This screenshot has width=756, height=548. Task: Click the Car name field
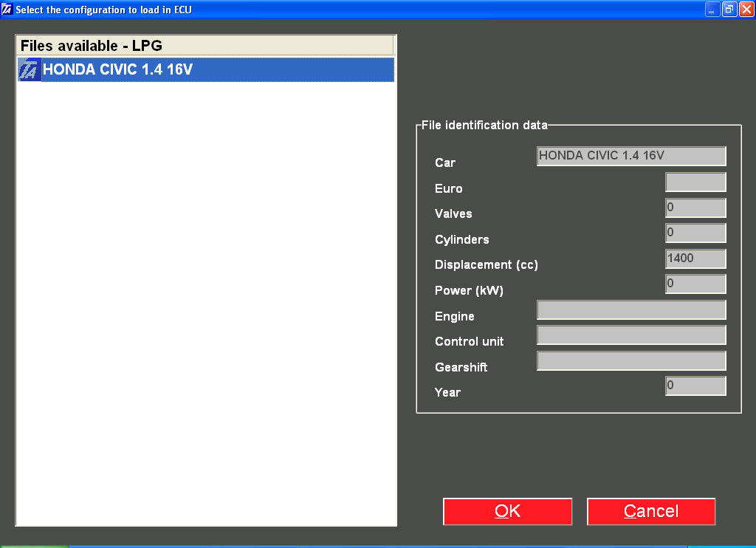click(631, 156)
